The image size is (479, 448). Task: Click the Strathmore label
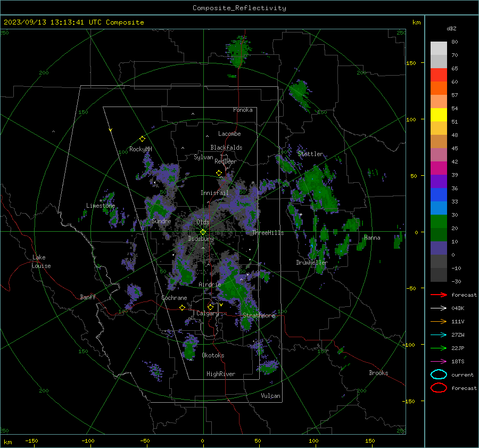[259, 315]
